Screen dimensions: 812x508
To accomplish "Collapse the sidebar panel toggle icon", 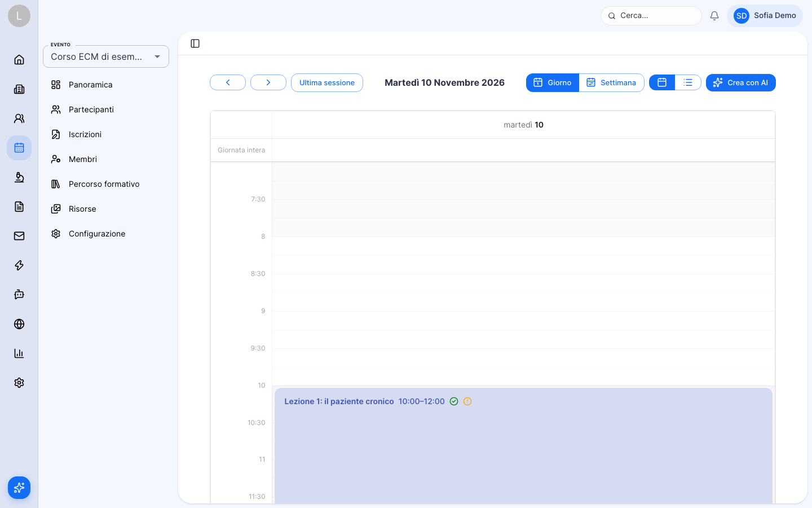I will (195, 43).
